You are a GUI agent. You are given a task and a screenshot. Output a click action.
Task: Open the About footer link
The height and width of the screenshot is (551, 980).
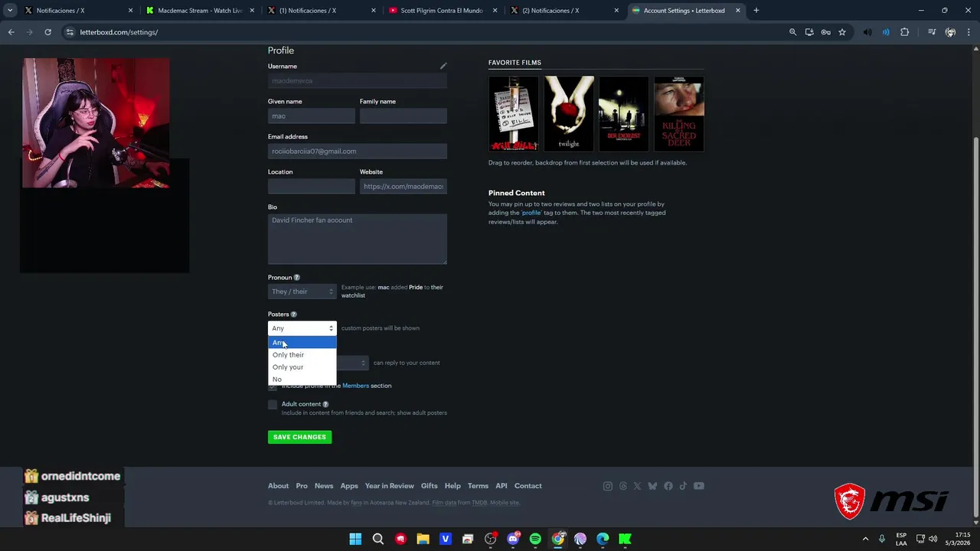pyautogui.click(x=278, y=486)
